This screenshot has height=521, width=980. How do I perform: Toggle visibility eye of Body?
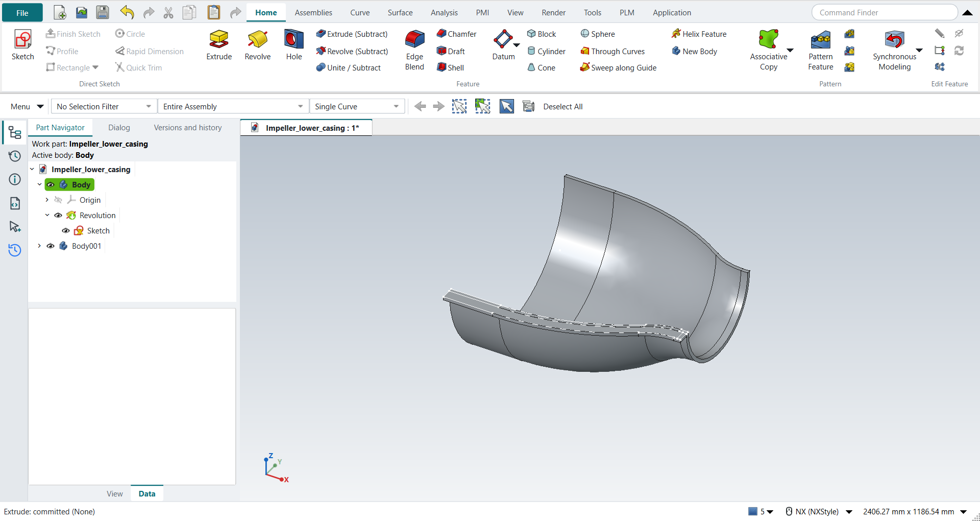pyautogui.click(x=51, y=184)
